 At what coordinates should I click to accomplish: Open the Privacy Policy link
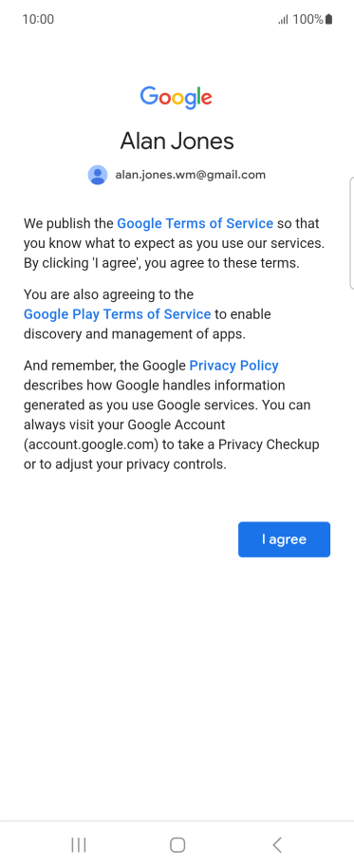click(234, 366)
